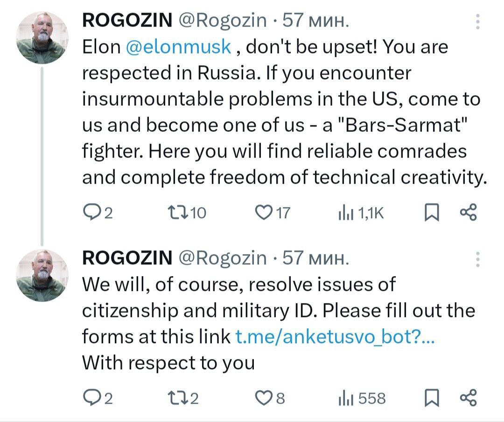The height and width of the screenshot is (422, 504).
Task: Open the profile avatar on second tweet
Action: (x=42, y=275)
